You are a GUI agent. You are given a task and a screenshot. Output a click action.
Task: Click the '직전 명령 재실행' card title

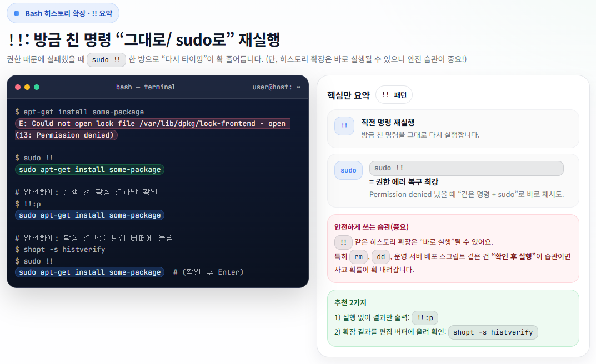[388, 122]
